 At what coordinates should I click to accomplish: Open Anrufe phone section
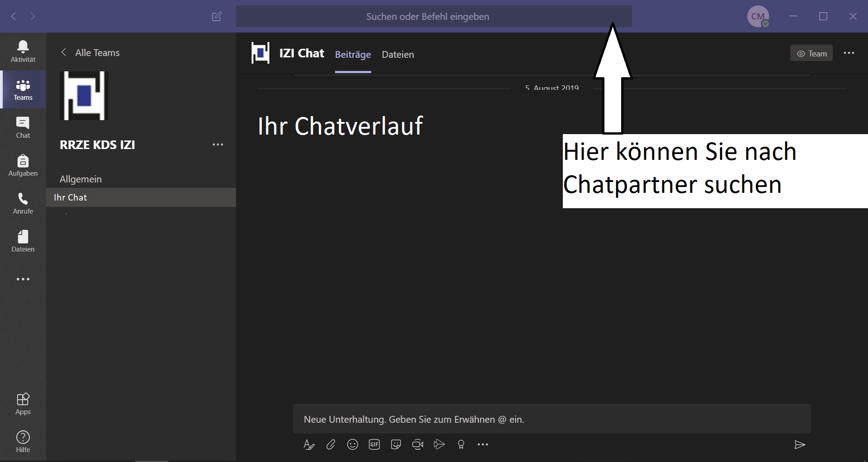(23, 203)
